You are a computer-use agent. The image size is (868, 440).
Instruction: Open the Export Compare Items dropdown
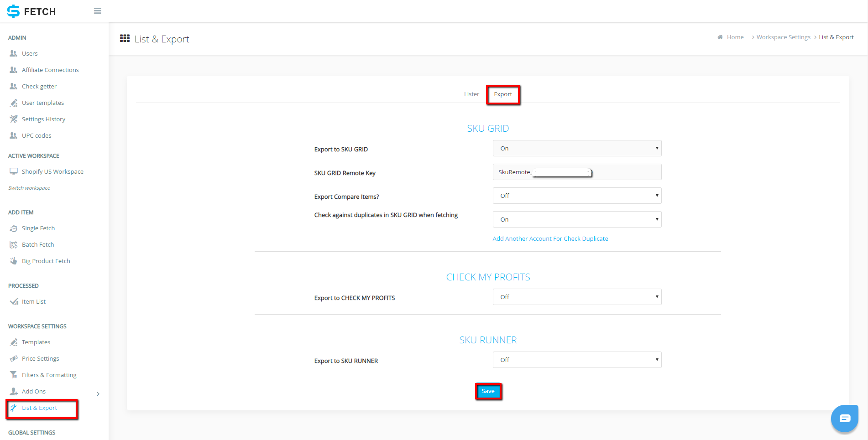click(x=577, y=196)
